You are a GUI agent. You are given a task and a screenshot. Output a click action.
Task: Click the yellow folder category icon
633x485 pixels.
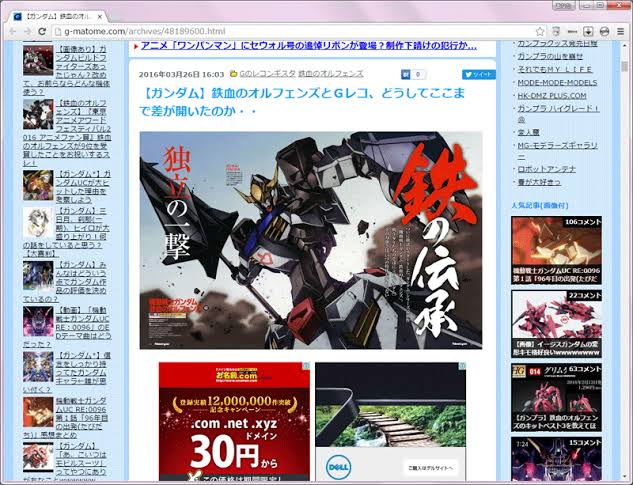233,74
